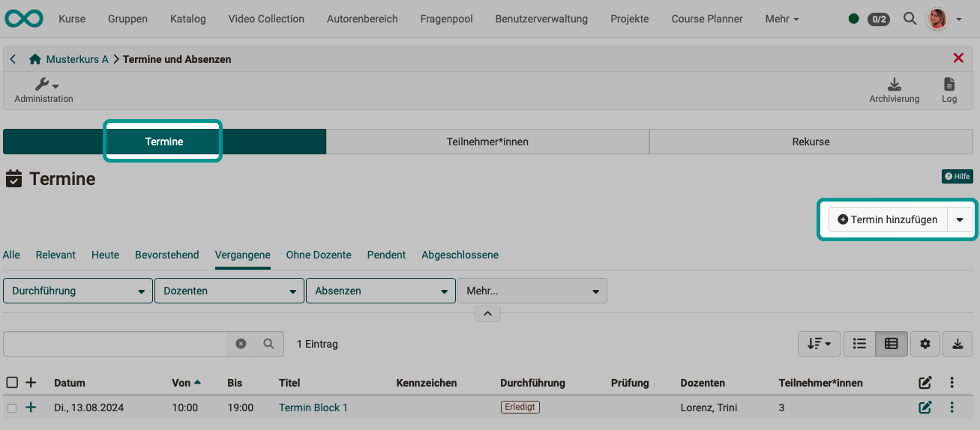The height and width of the screenshot is (430, 980).
Task: Select the Ohne Dozente filter tab
Action: point(319,255)
